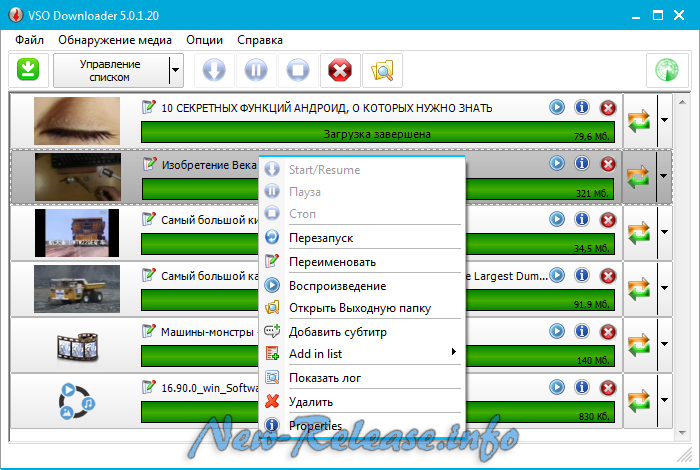Play the 10 СЕКРЕТНЫХ ФУНКЦИЙ АНДРОИД video

tap(557, 107)
